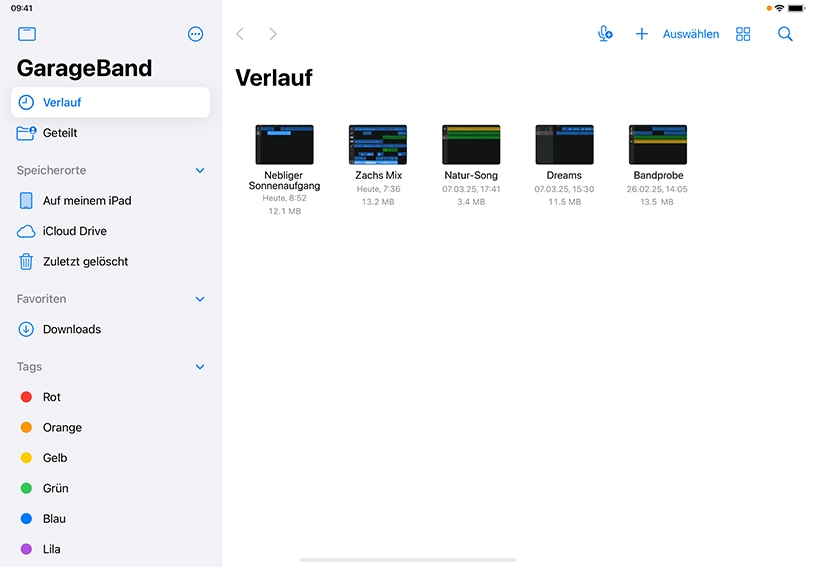
Task: Click the Orange tag label
Action: [62, 428]
